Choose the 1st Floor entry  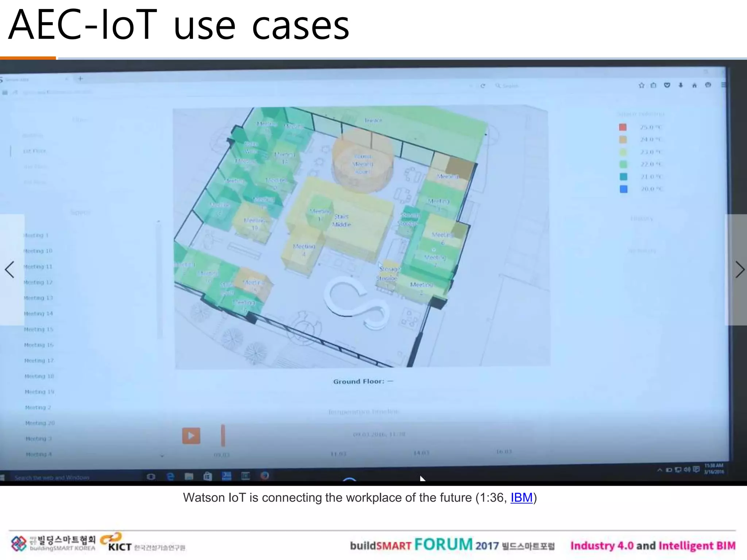point(35,151)
